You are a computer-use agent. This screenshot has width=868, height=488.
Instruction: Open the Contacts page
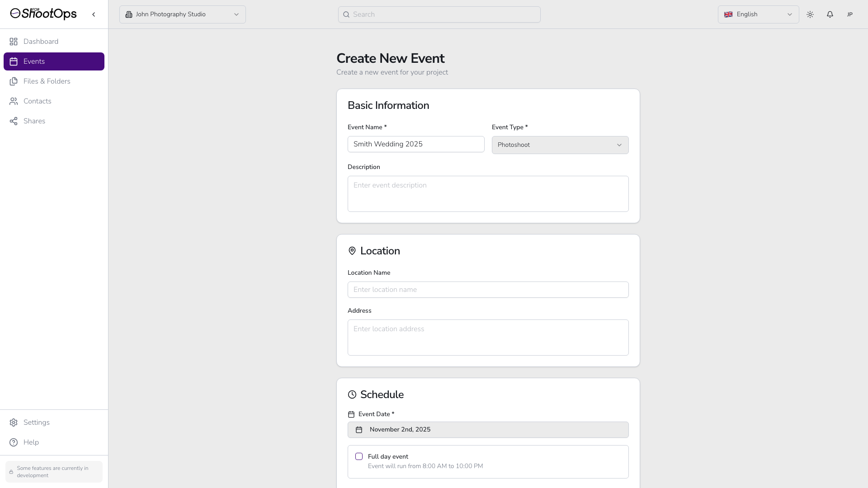point(37,101)
